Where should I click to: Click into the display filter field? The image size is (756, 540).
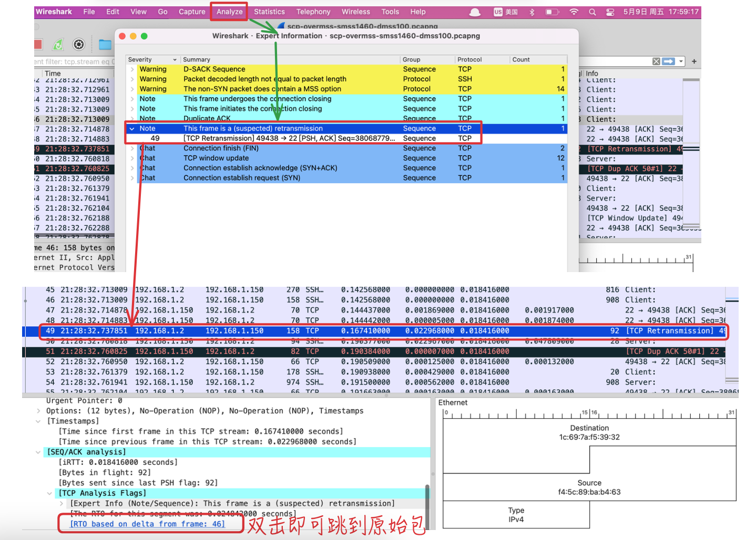(74, 61)
